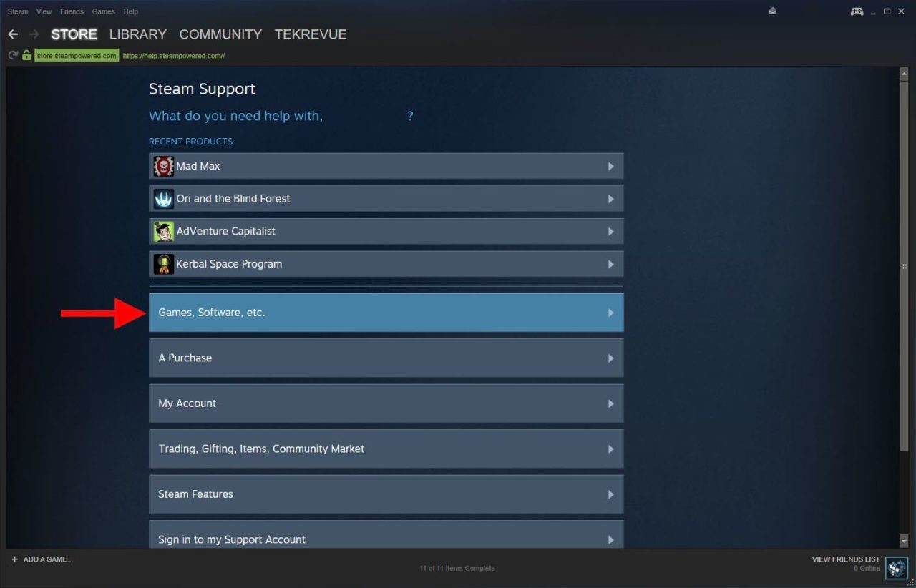Open the inbox notifications envelope icon
Image resolution: width=916 pixels, height=588 pixels.
pyautogui.click(x=773, y=11)
